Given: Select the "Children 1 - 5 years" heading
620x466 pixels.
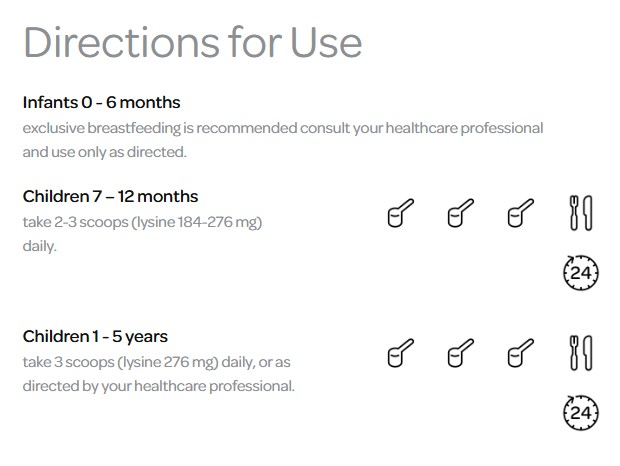Looking at the screenshot, I should [x=95, y=336].
